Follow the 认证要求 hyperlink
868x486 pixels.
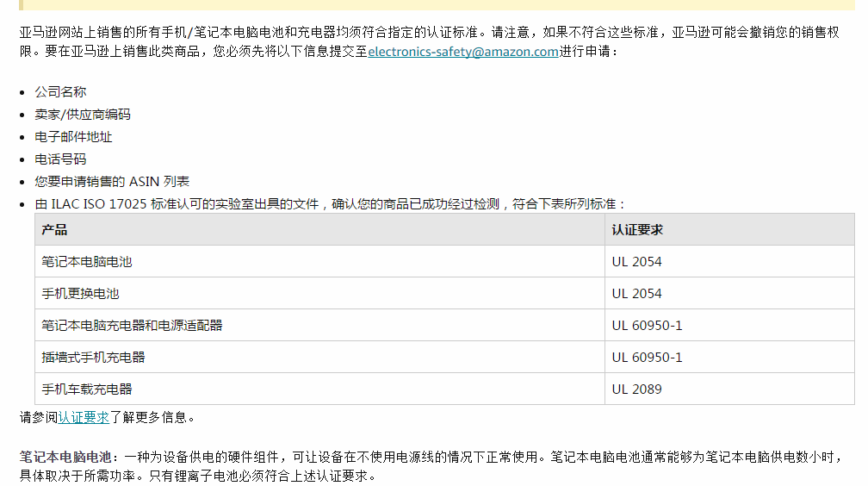[84, 417]
